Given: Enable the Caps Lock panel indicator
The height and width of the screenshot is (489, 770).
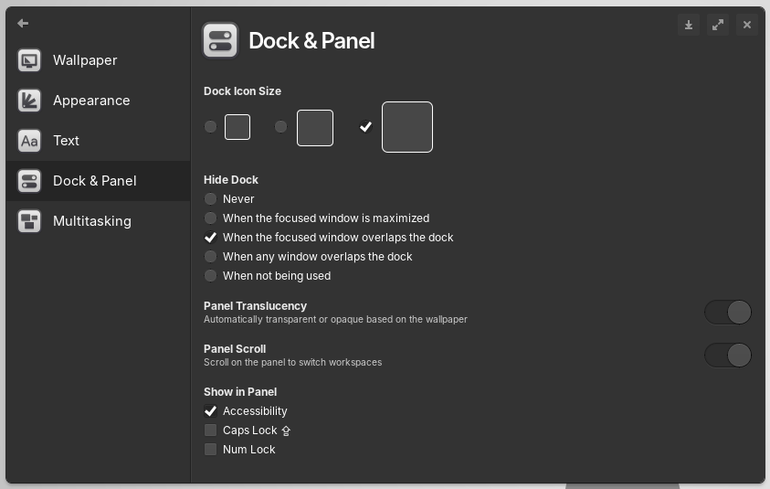Looking at the screenshot, I should coord(211,430).
